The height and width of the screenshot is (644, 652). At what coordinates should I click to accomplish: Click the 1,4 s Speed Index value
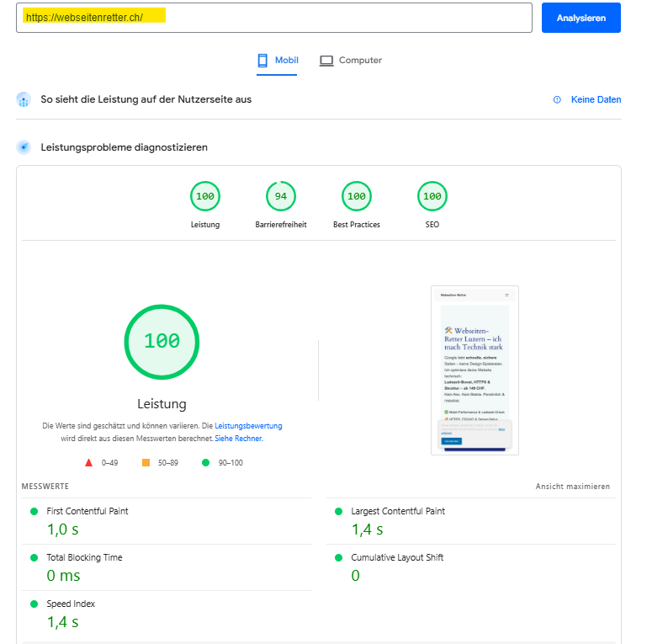click(63, 622)
